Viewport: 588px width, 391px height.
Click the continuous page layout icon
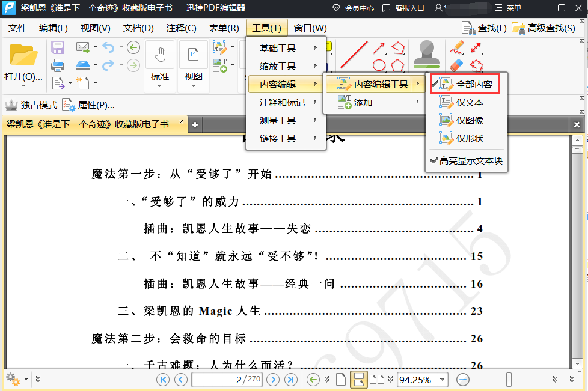click(x=358, y=380)
